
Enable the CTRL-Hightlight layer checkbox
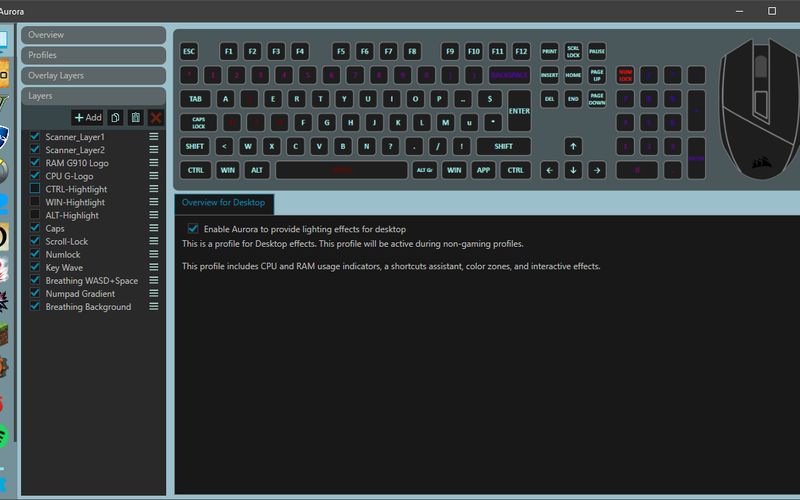[35, 189]
